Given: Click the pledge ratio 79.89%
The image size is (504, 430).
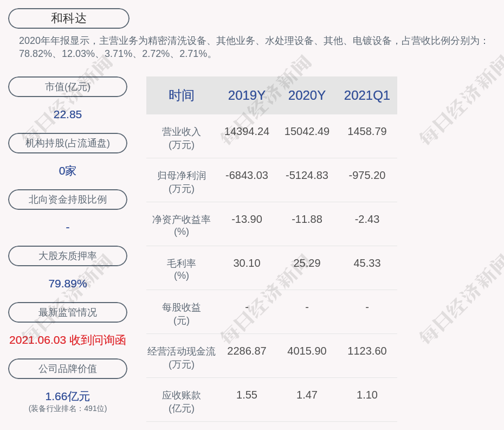Looking at the screenshot, I should tap(68, 284).
